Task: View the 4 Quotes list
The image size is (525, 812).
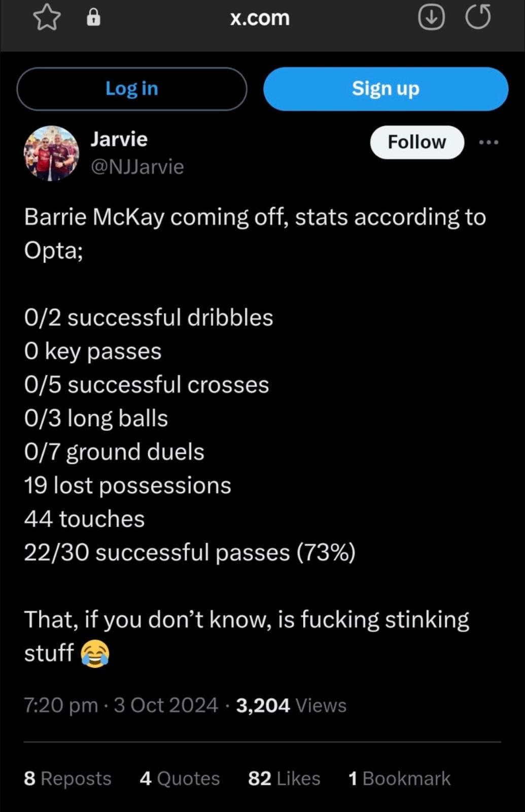Action: (180, 779)
